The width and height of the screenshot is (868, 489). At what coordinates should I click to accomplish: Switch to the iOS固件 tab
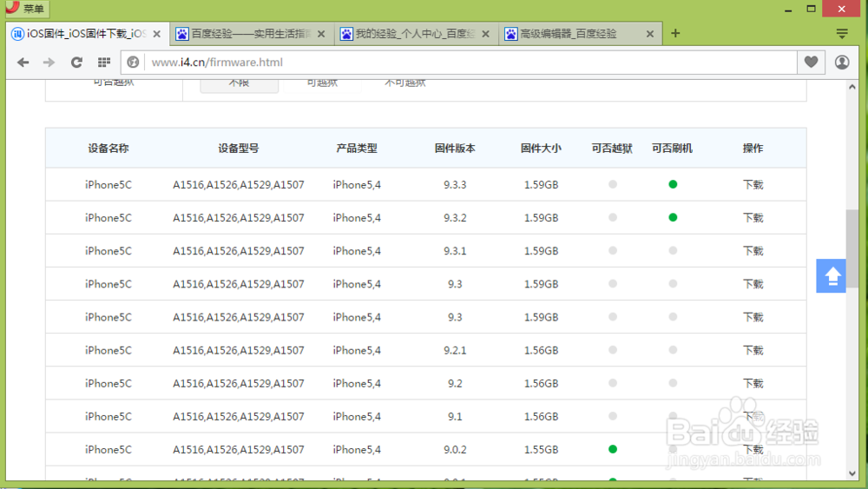tap(87, 34)
